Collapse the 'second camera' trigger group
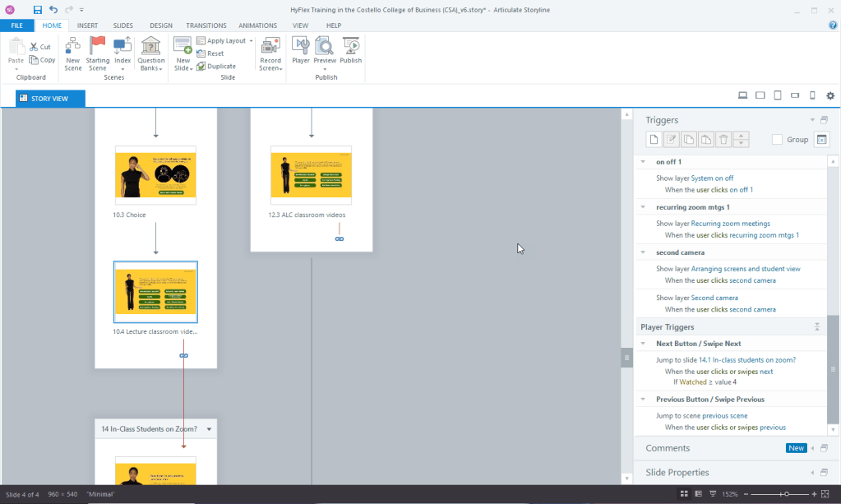The image size is (841, 504). [x=643, y=252]
